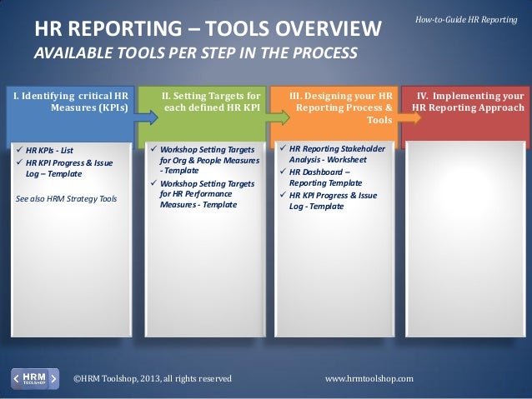Click 'See also HRM Strategy Tools' note
This screenshot has height=399, width=532.
(66, 198)
